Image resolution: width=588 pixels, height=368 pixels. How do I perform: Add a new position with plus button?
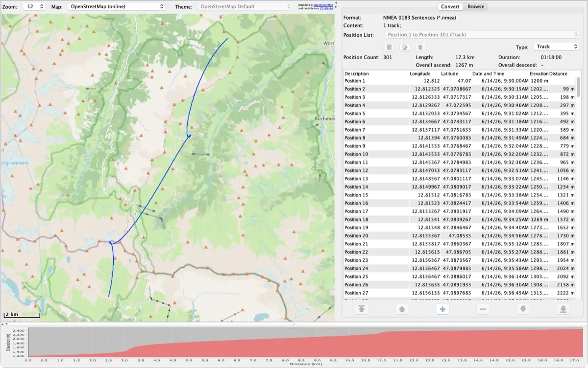coord(442,309)
